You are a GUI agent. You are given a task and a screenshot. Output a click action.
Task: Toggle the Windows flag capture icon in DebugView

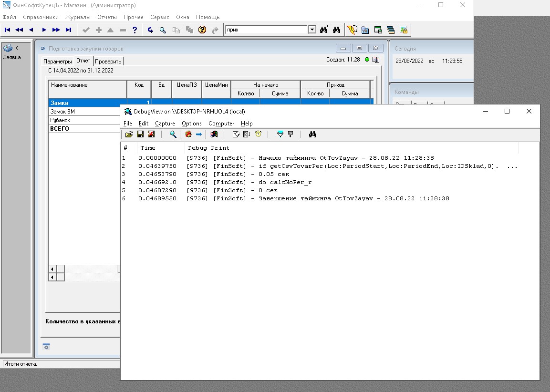click(213, 134)
